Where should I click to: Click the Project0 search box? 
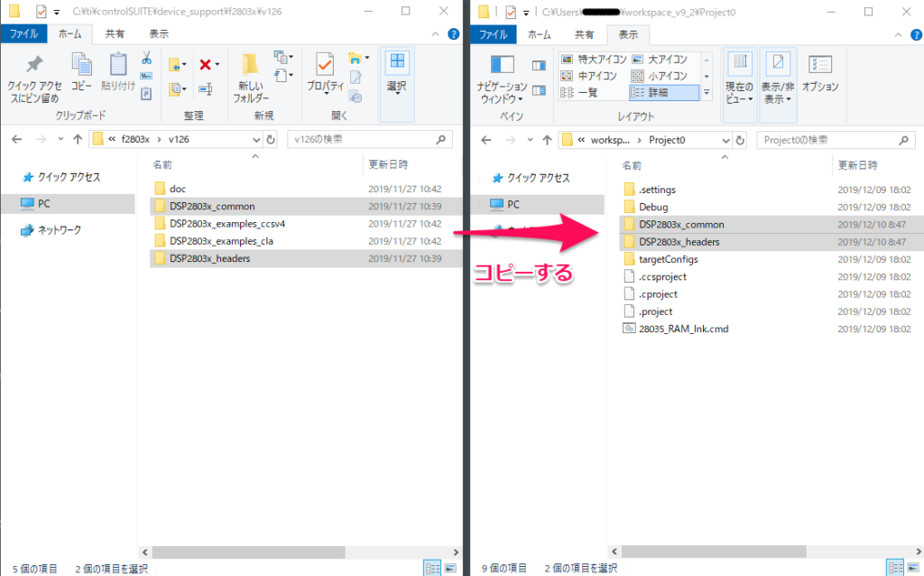[x=830, y=140]
